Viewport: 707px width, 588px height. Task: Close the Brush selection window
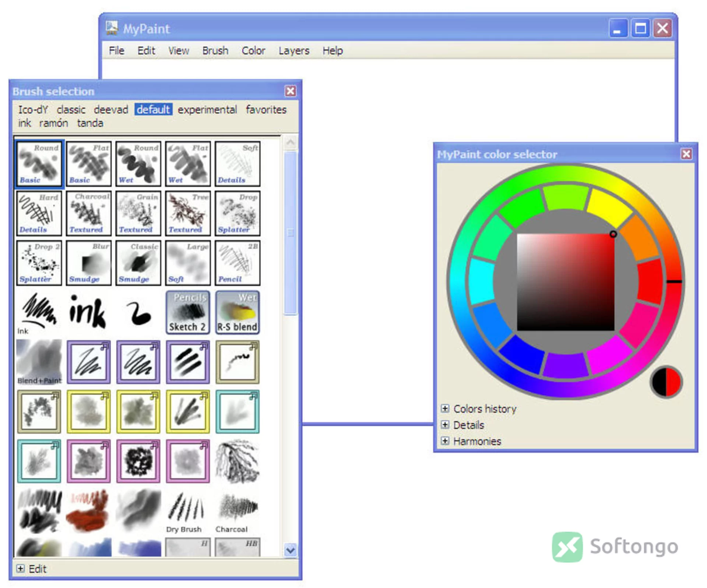pyautogui.click(x=291, y=91)
